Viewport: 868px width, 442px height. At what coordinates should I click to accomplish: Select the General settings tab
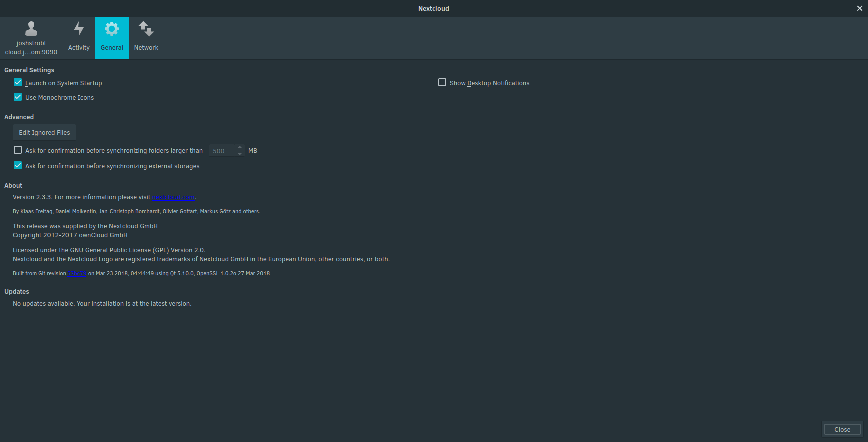point(112,38)
